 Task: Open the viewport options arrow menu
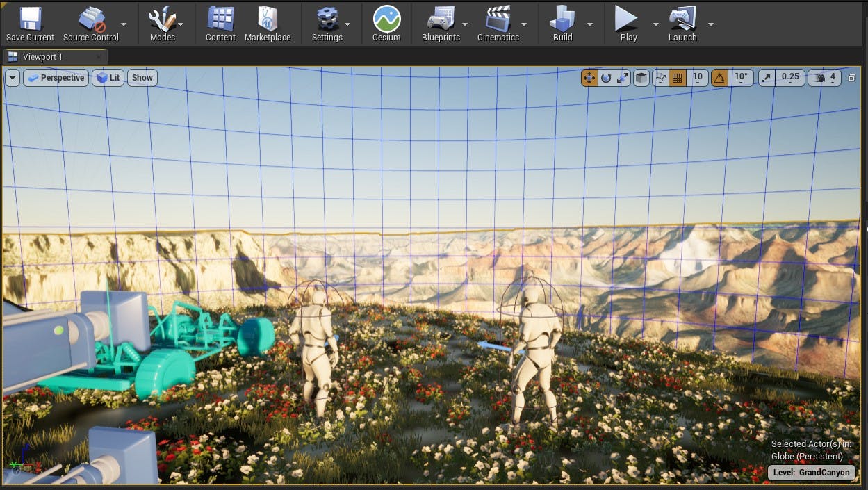tap(13, 78)
